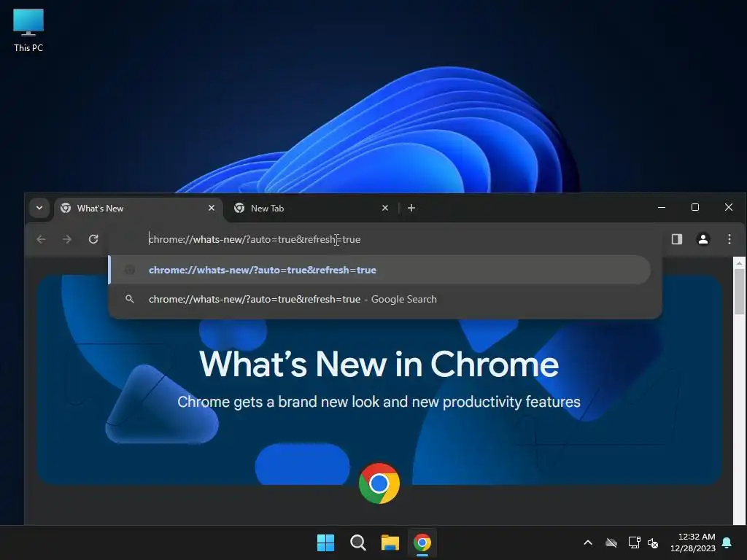
Task: Click the search magnifier icon in suggestions
Action: click(x=130, y=299)
